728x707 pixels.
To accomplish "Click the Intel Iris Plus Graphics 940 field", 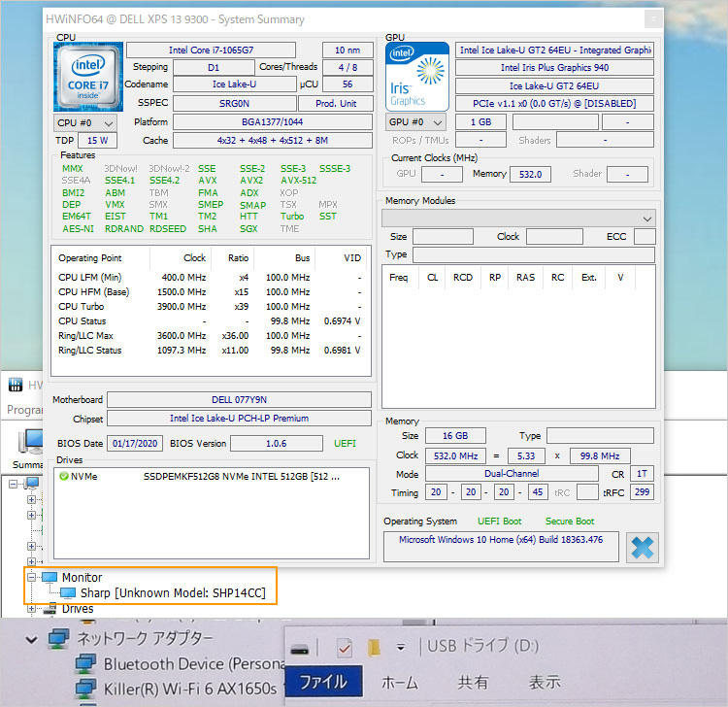I will [x=554, y=68].
